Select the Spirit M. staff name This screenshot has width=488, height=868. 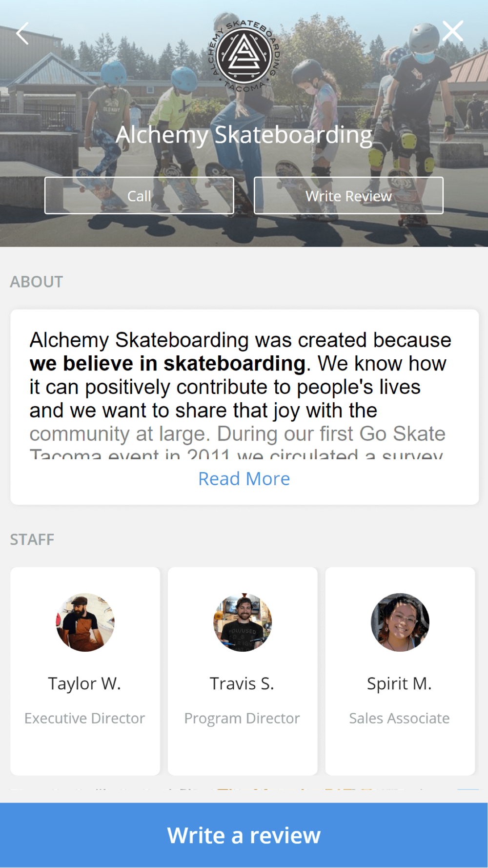(399, 683)
